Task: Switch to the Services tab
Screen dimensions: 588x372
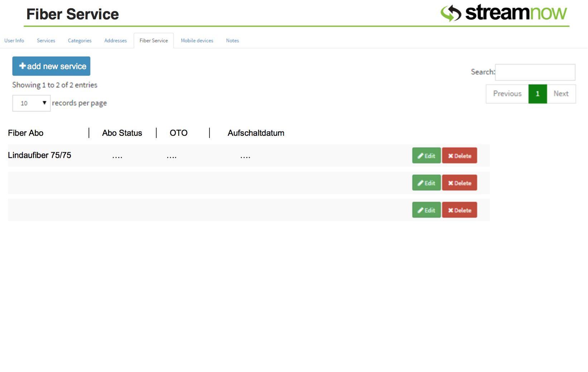Action: click(46, 40)
